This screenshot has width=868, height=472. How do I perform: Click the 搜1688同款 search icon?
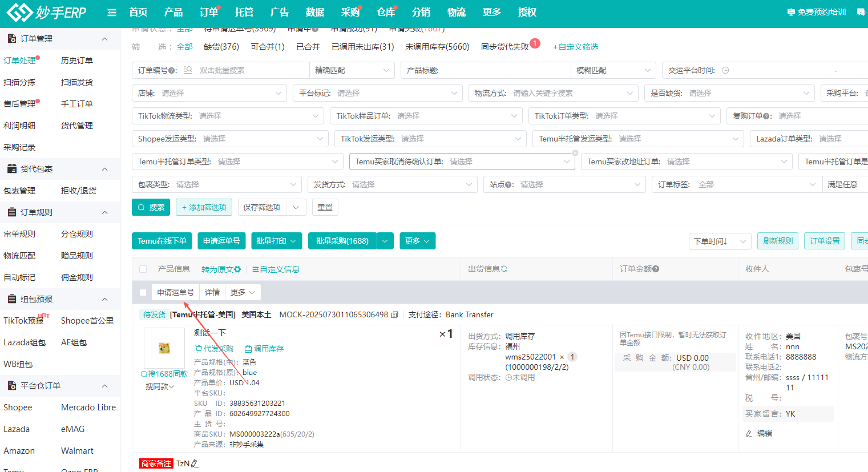coord(144,374)
